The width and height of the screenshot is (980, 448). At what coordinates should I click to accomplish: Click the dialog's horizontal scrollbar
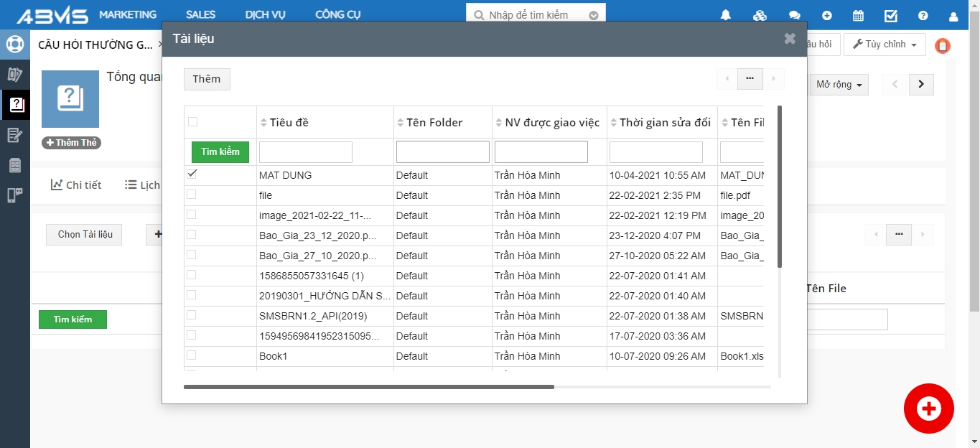point(368,386)
